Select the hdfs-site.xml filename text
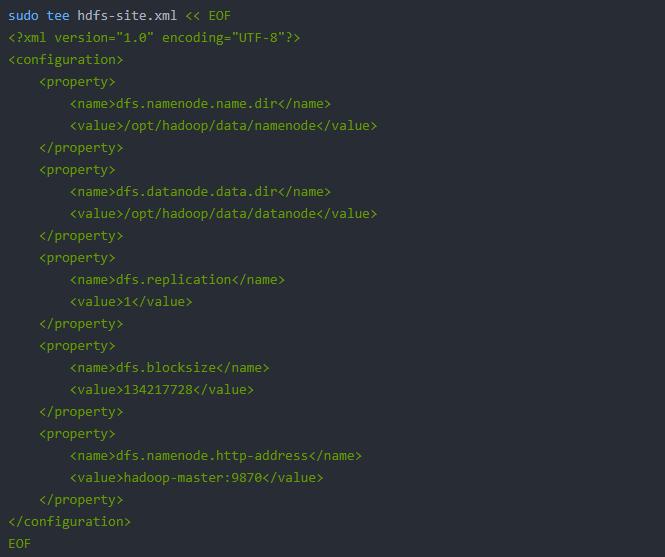Screen dimensions: 665x557 point(127,16)
